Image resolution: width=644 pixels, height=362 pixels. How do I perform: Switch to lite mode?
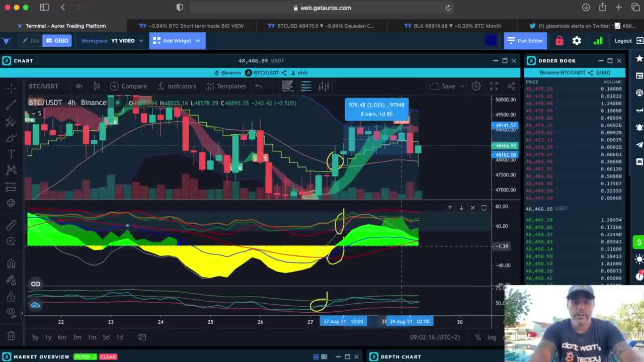tap(30, 41)
